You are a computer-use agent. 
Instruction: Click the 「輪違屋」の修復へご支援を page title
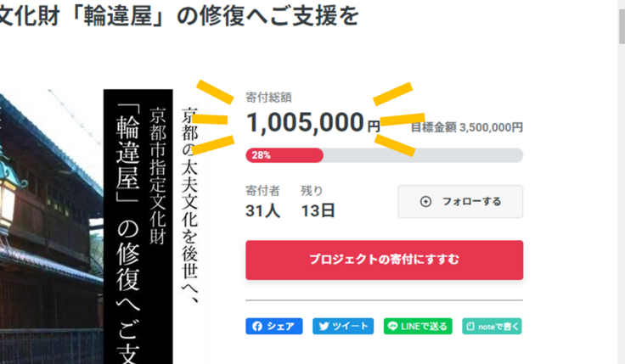coord(178,15)
